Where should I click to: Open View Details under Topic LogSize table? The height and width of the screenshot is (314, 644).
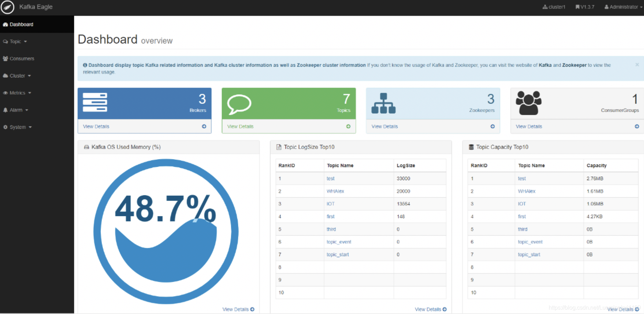pyautogui.click(x=430, y=309)
